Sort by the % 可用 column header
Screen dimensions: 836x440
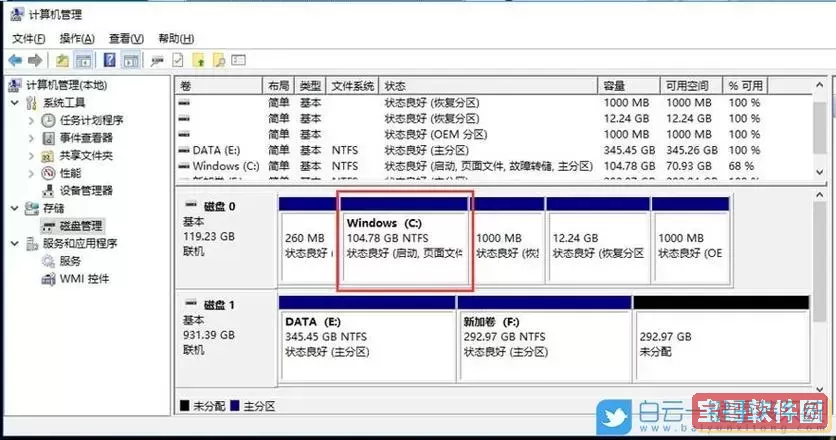pyautogui.click(x=745, y=86)
